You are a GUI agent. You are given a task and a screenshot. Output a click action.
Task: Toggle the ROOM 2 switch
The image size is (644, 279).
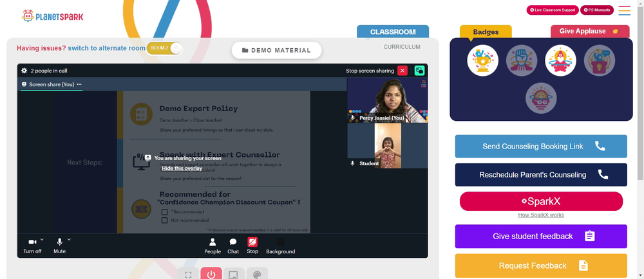(x=164, y=48)
